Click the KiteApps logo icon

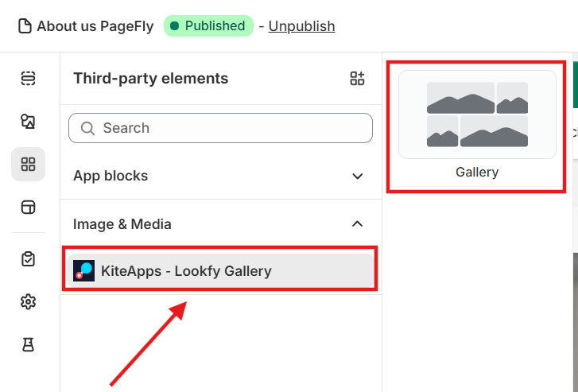click(83, 270)
